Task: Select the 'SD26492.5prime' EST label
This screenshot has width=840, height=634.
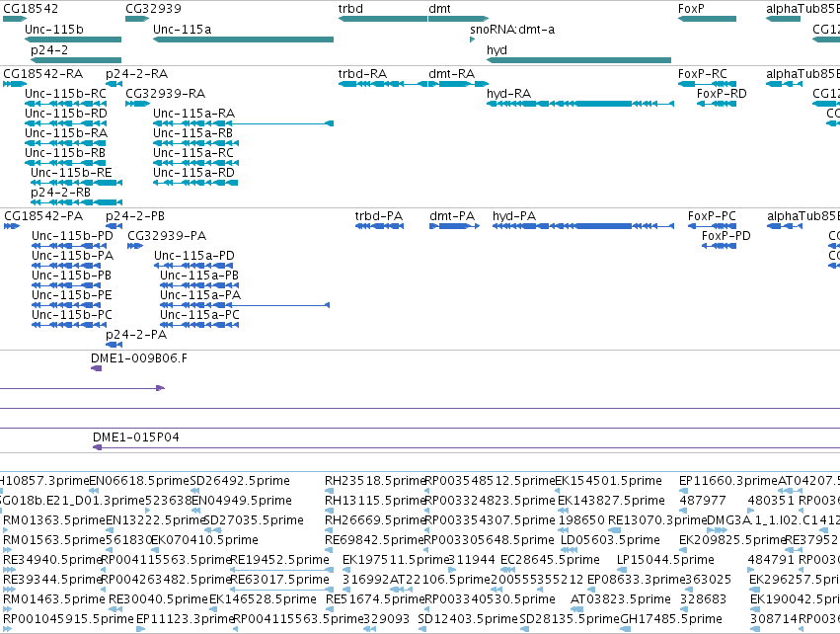Action: [x=240, y=481]
